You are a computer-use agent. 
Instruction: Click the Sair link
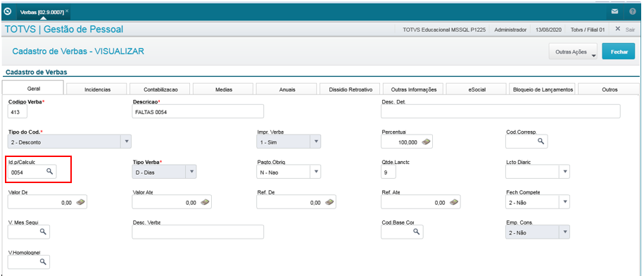point(630,30)
